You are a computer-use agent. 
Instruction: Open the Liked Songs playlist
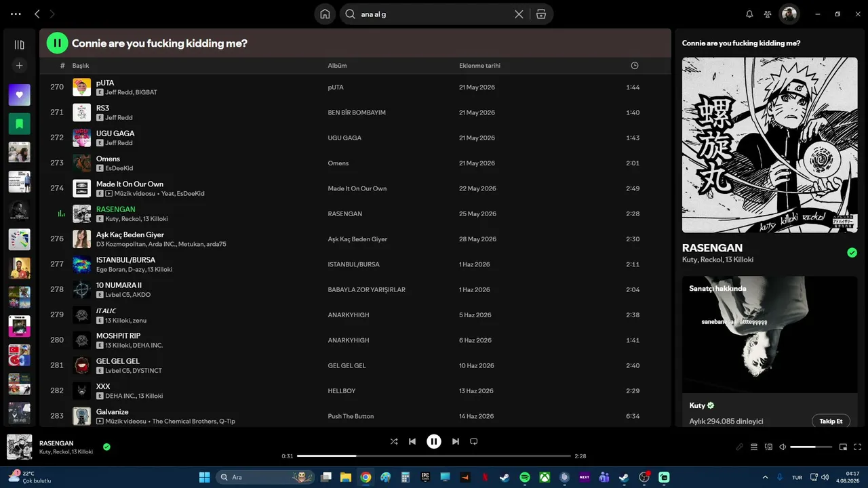(x=19, y=95)
